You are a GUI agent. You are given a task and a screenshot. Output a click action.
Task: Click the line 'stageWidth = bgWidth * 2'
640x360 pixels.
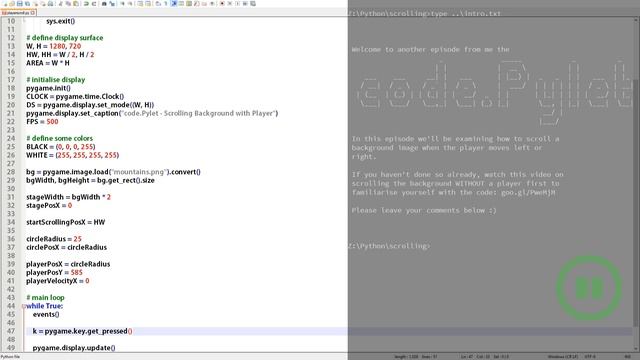[68, 197]
